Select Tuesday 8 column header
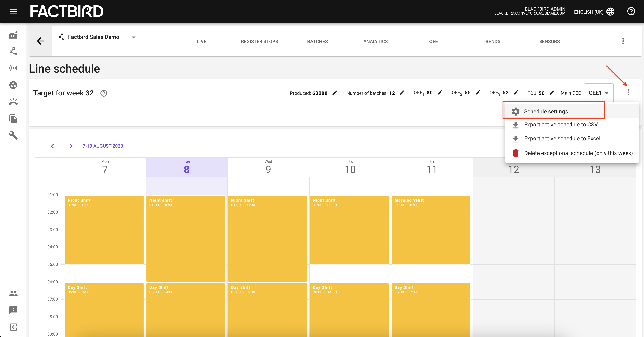644x337 pixels. (x=187, y=167)
